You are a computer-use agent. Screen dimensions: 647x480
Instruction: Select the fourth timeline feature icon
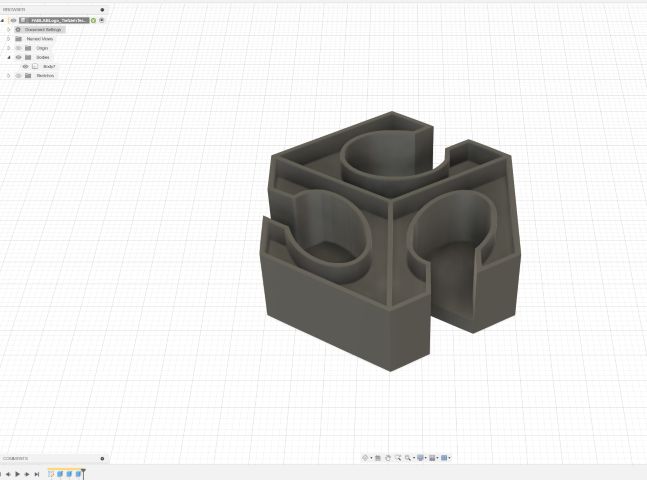78,474
